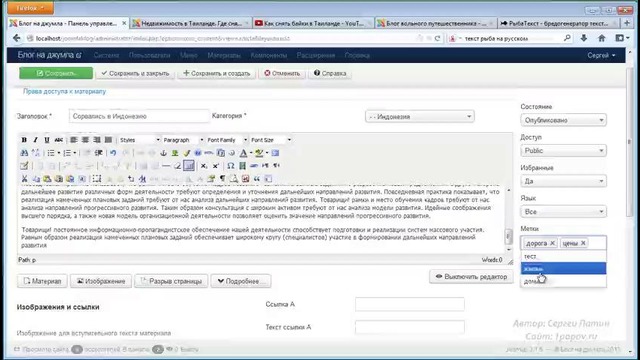
Task: Click the undo arrow icon
Action: tap(113, 153)
